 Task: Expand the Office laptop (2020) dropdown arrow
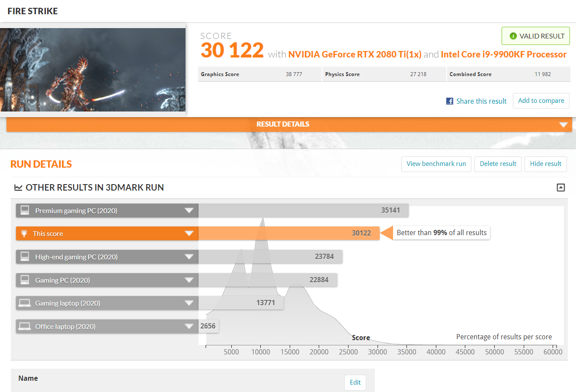[189, 326]
